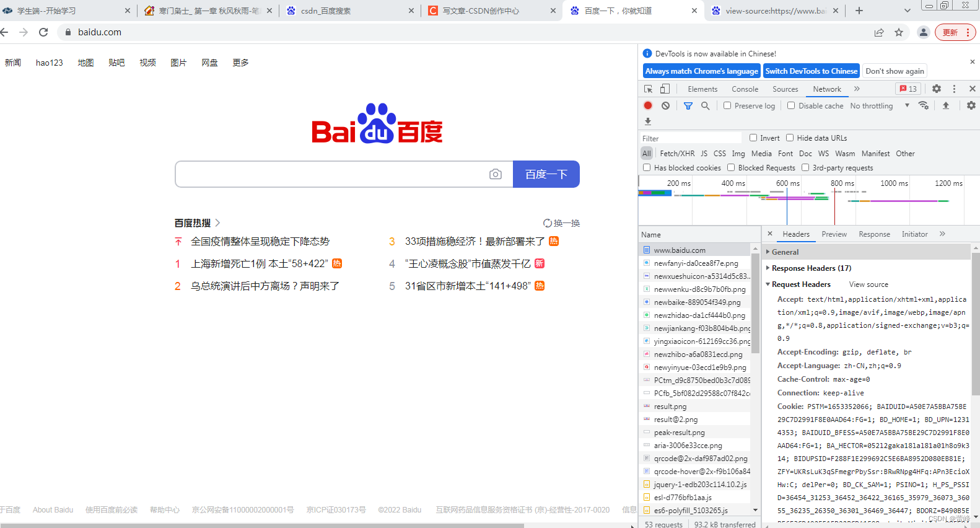Viewport: 980px width, 528px height.
Task: Open the Chrome profile avatar
Action: [x=924, y=32]
